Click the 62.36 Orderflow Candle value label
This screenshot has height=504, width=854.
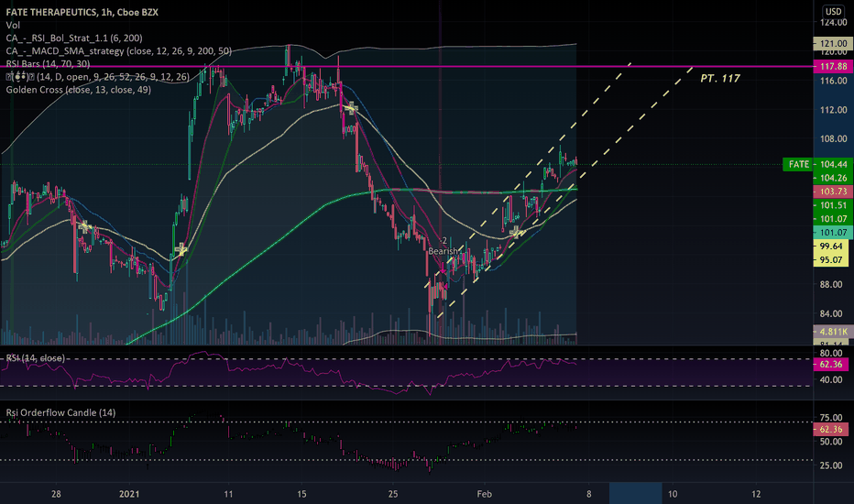(x=831, y=430)
